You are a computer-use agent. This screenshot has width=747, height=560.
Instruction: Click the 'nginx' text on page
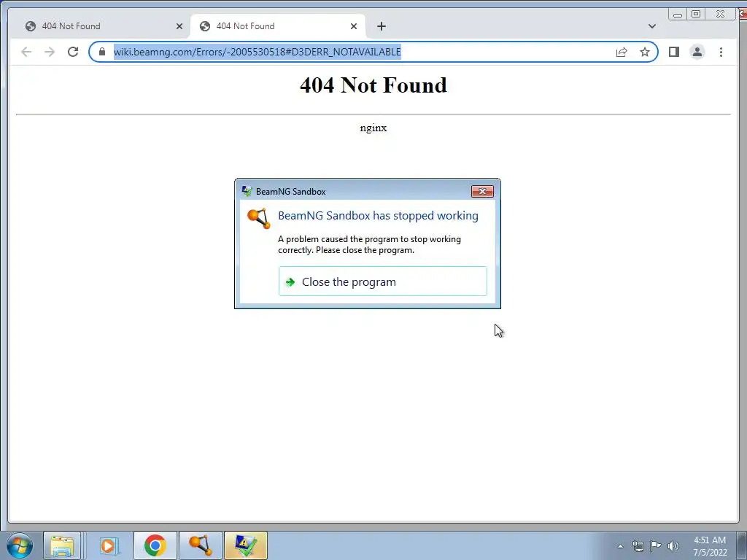click(373, 128)
